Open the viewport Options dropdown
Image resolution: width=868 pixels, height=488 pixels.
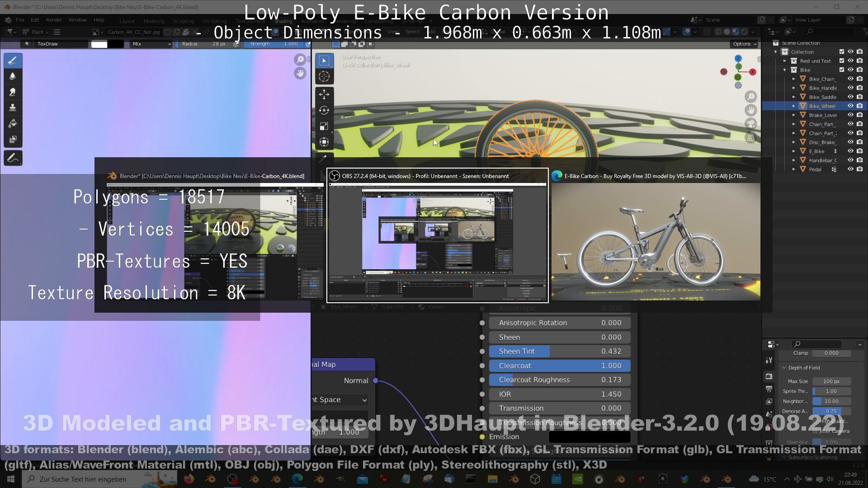point(744,44)
